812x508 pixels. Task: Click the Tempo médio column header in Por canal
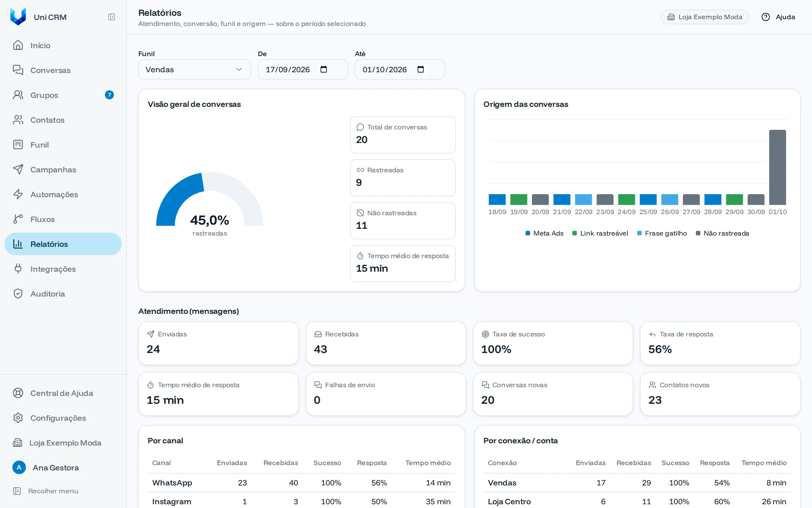coord(428,463)
